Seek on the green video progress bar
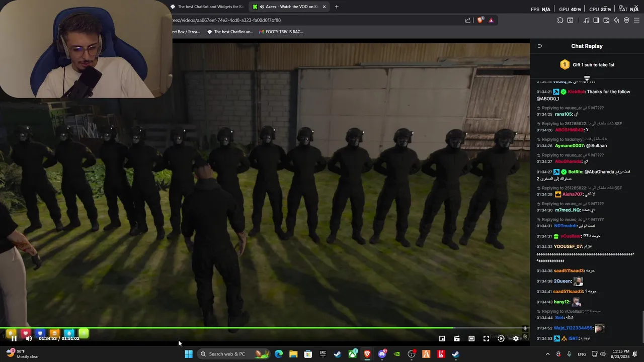This screenshot has height=362, width=644. point(264,328)
